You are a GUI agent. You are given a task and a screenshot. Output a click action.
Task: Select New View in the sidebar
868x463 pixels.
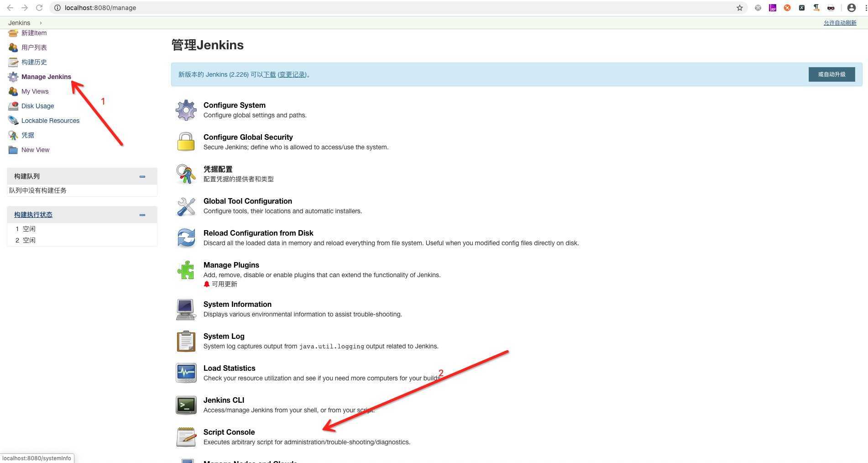tap(36, 150)
